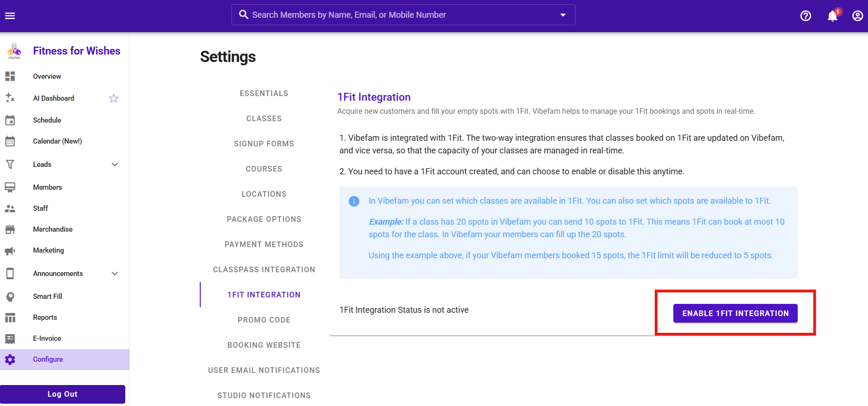Open Calendar (New!) page

[x=57, y=141]
